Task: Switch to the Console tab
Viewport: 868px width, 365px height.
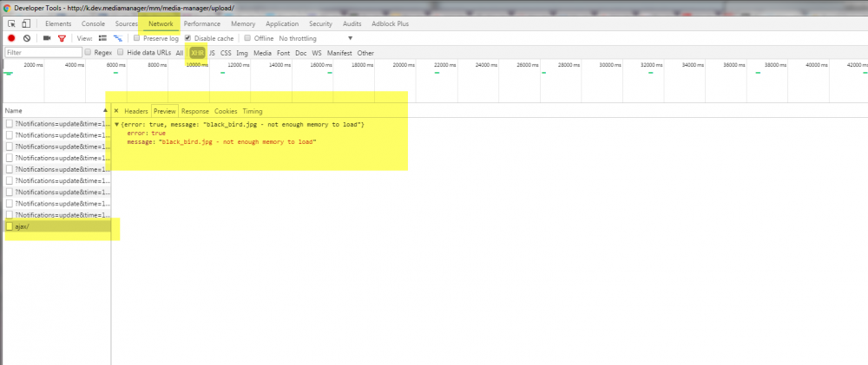Action: coord(93,23)
